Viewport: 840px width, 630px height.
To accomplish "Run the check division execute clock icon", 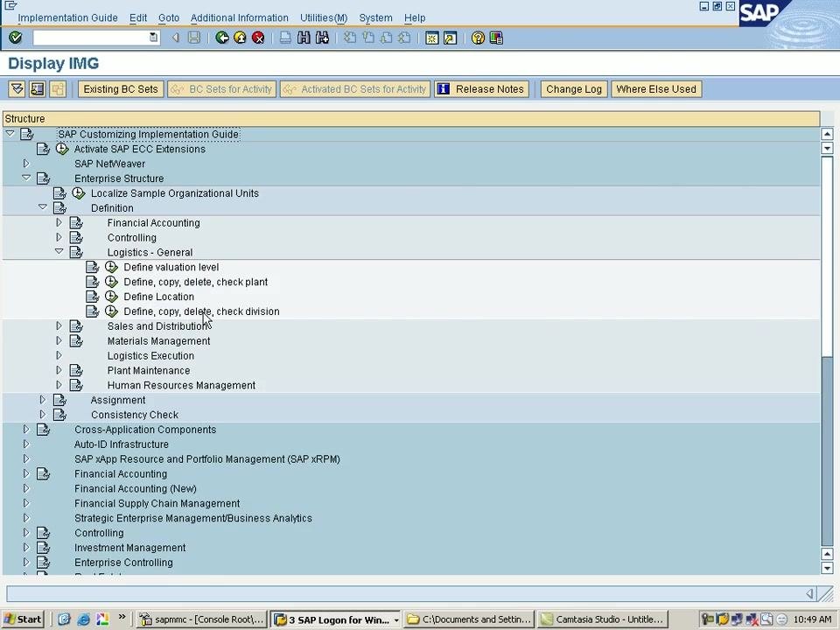I will pyautogui.click(x=111, y=311).
